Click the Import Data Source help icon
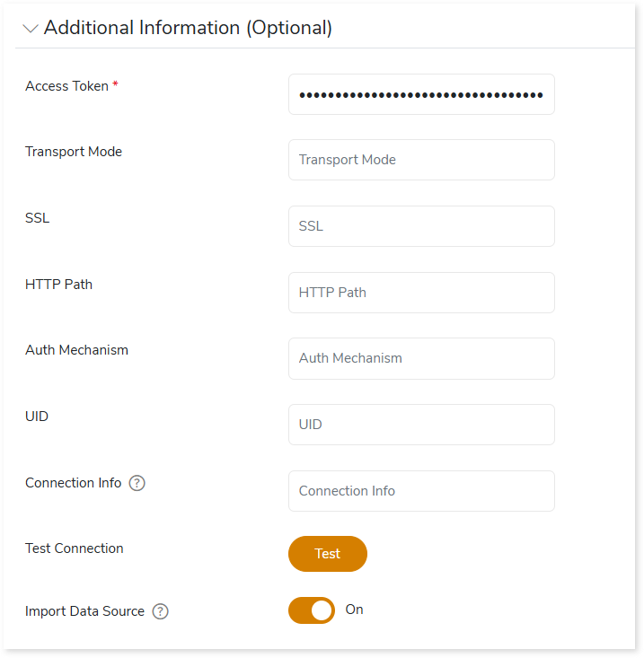Image resolution: width=644 pixels, height=658 pixels. coord(160,611)
